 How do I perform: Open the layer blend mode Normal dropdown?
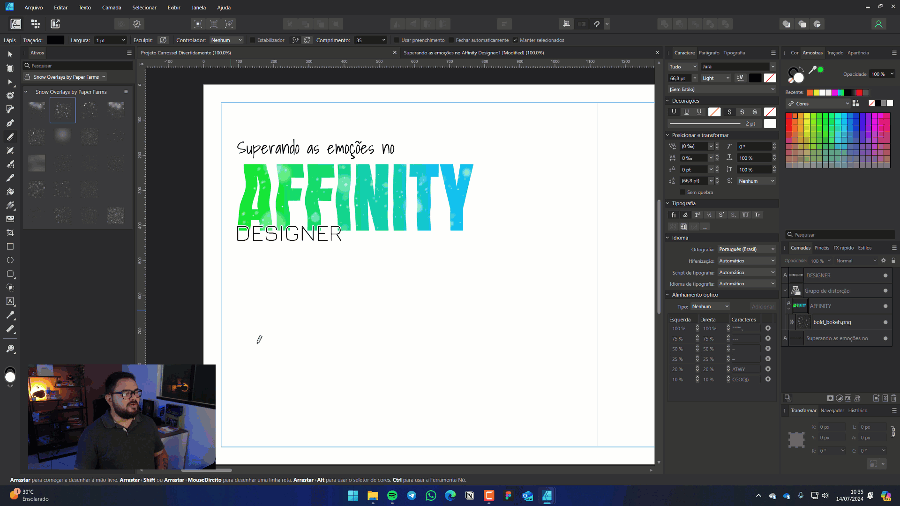click(x=855, y=260)
